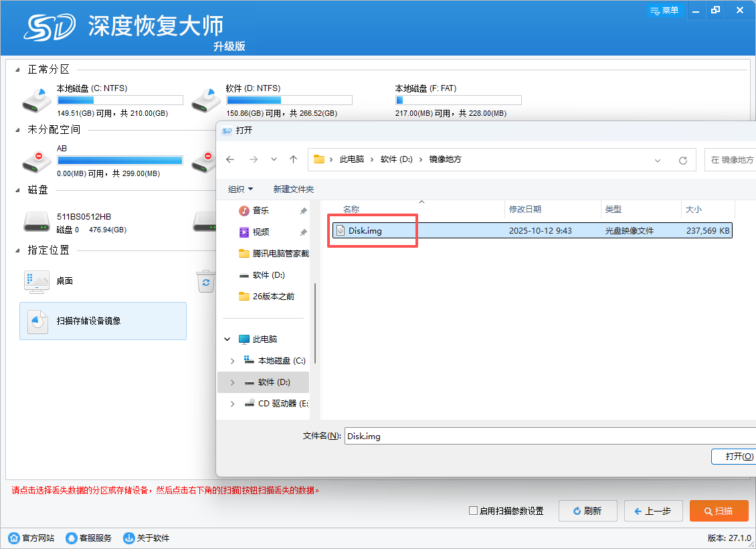The width and height of the screenshot is (756, 549).
Task: Open the main menu in title bar
Action: click(664, 11)
